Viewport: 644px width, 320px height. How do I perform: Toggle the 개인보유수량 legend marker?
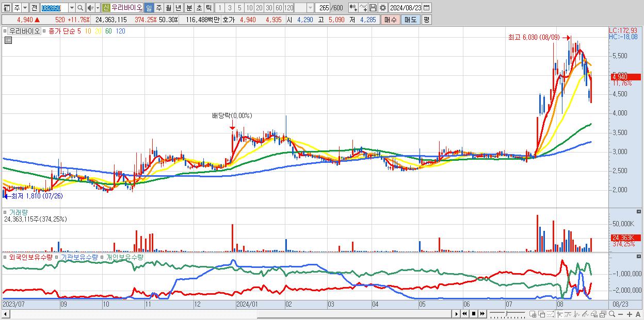click(x=103, y=257)
